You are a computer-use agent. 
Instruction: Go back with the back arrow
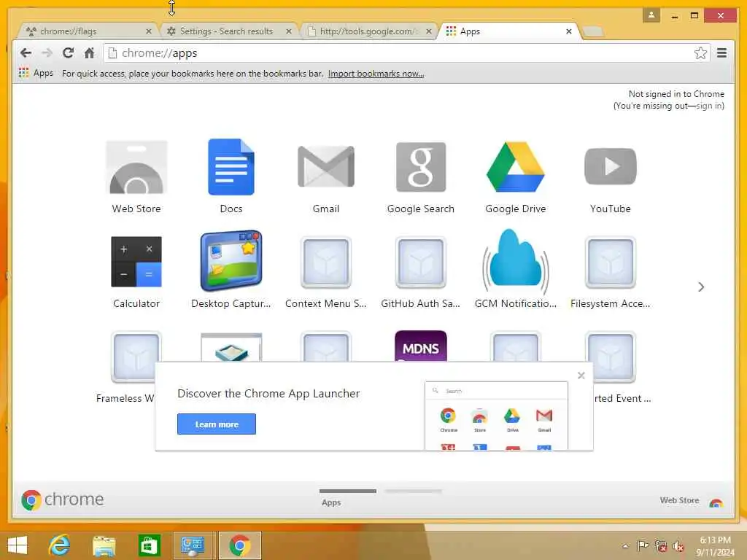(26, 52)
